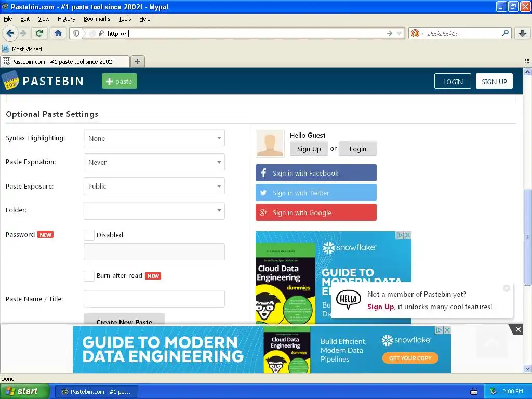The width and height of the screenshot is (532, 399).
Task: Open the browser home page icon
Action: point(58,33)
